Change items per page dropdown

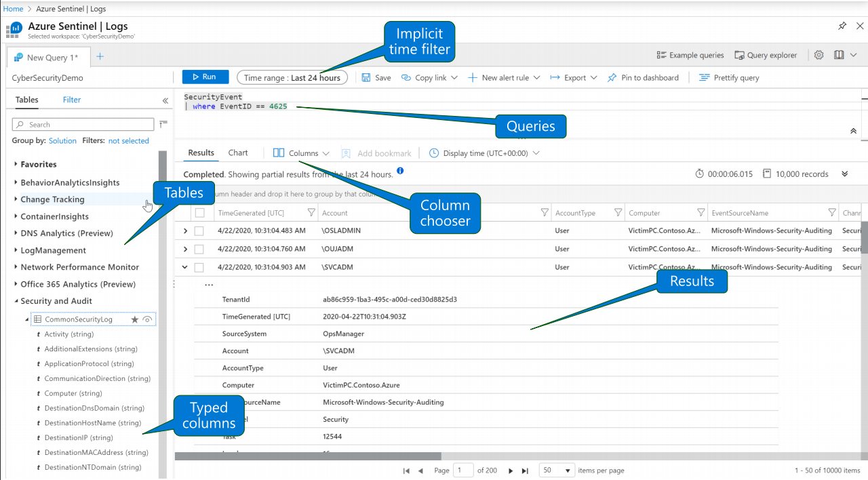click(557, 471)
